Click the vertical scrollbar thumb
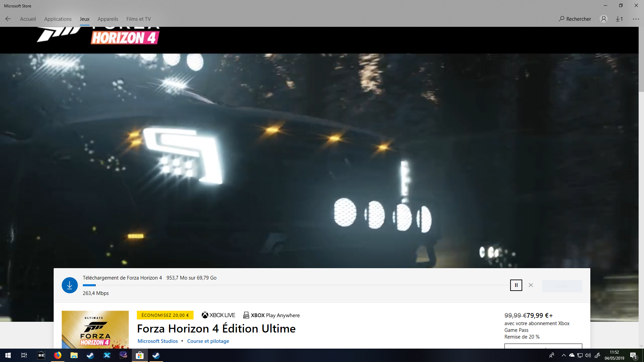 point(641,59)
